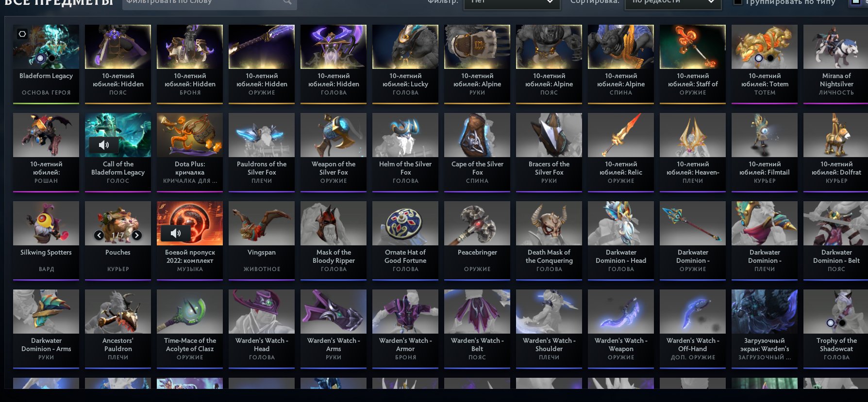Open the Dota Plus кричалка item
This screenshot has width=868, height=402.
click(190, 152)
